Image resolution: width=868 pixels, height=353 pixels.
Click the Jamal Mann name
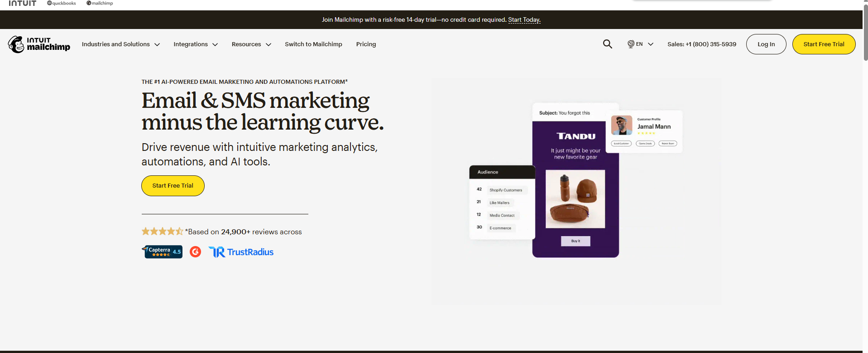(x=654, y=127)
